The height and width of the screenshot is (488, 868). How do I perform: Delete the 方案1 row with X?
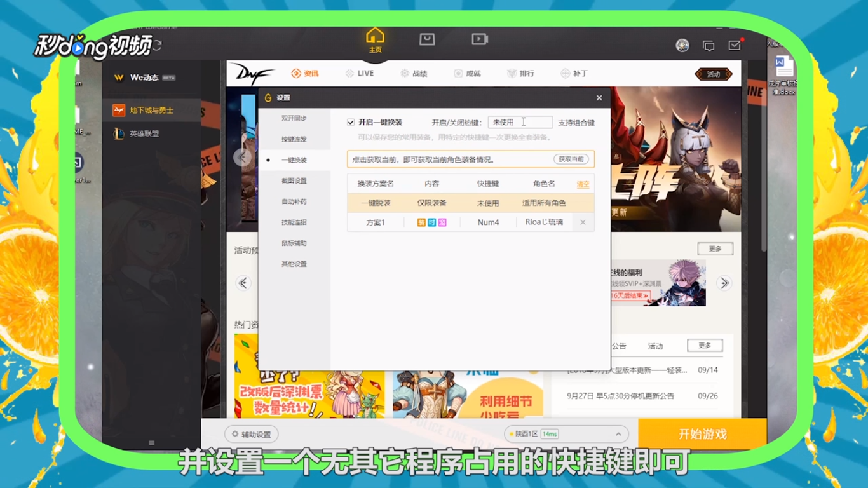coord(583,222)
